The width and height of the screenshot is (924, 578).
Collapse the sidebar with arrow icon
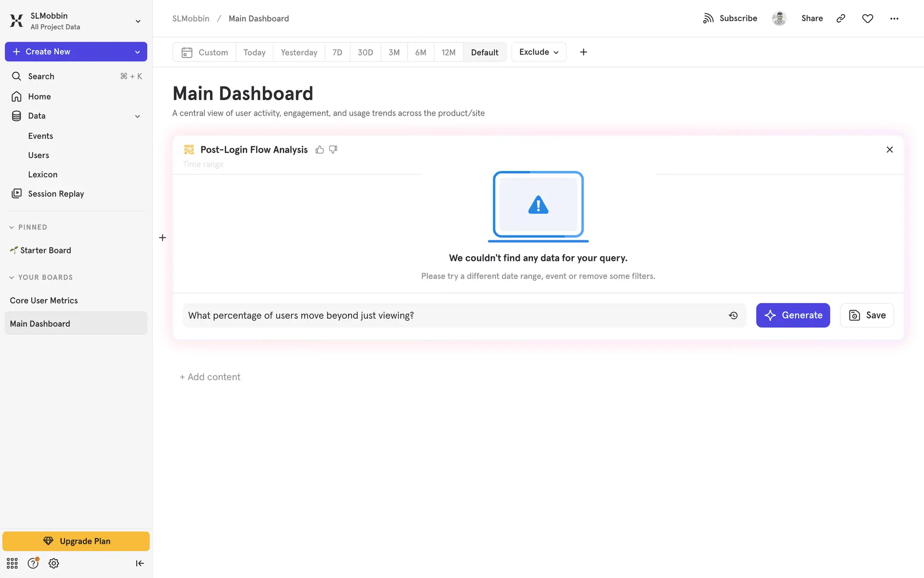140,563
